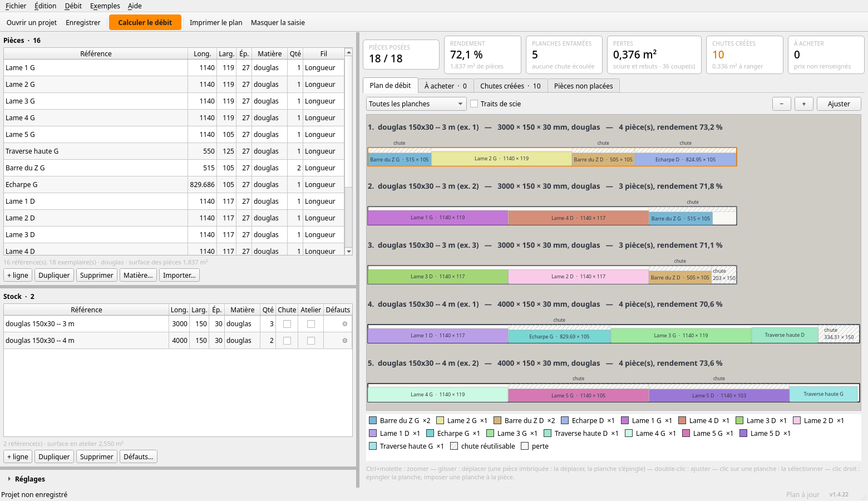868x501 pixels.
Task: Select the Plan de débit tab
Action: point(390,85)
